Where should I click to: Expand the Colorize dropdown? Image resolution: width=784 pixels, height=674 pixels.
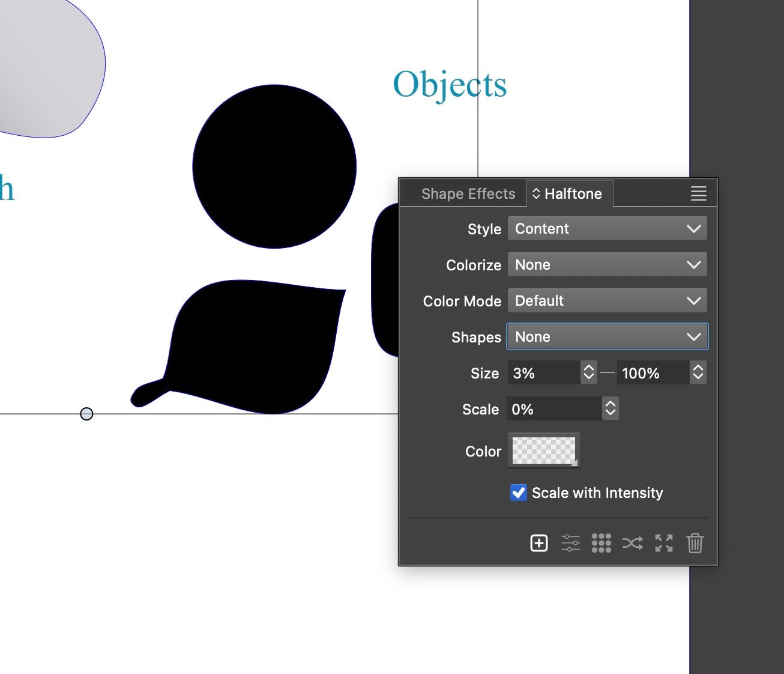tap(607, 265)
